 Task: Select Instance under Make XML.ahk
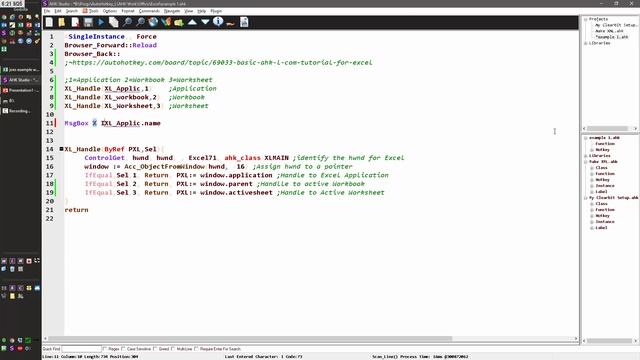pyautogui.click(x=605, y=186)
